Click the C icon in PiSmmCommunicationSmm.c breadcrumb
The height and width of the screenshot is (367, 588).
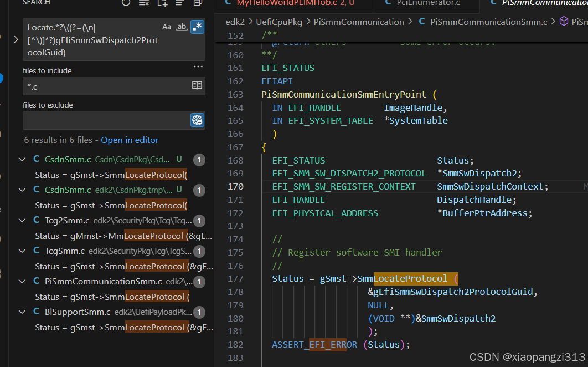click(422, 22)
